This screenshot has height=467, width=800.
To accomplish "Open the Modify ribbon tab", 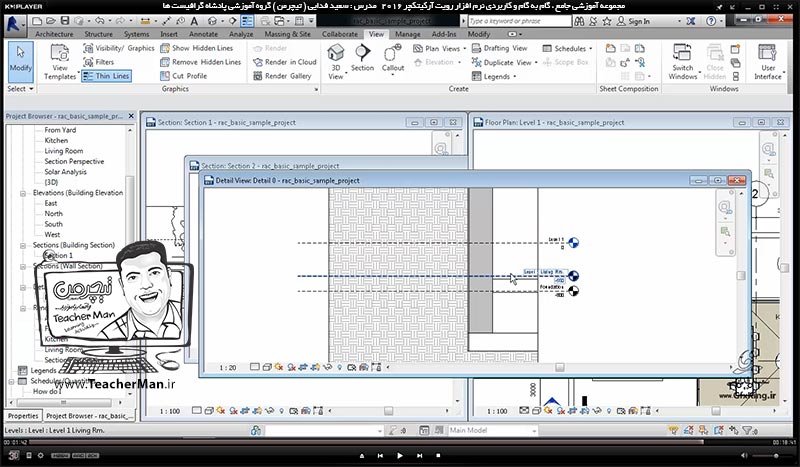I will (479, 34).
